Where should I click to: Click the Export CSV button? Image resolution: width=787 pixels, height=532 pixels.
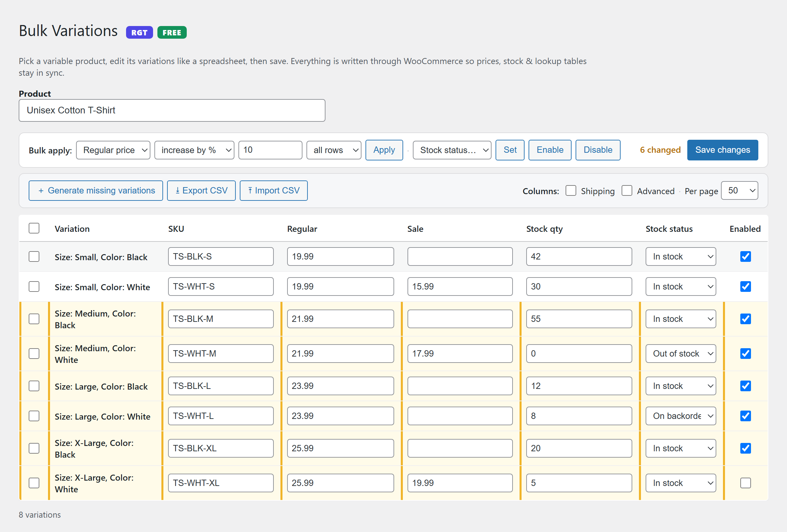click(x=201, y=191)
